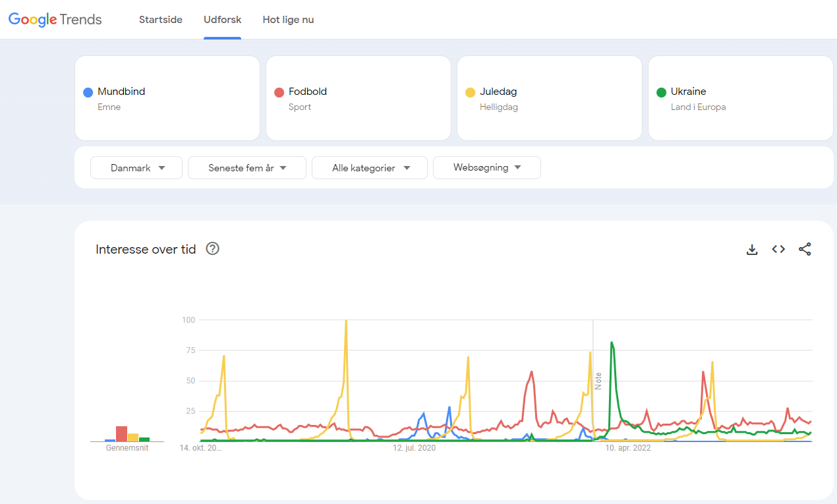The image size is (837, 504).
Task: Open the Websøgning search type dropdown
Action: click(x=486, y=167)
